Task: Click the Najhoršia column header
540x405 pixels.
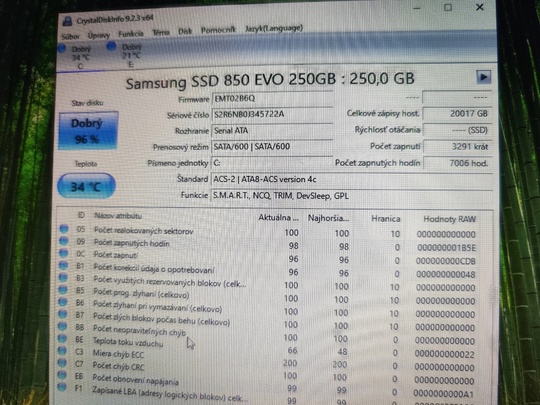Action: pyautogui.click(x=329, y=218)
